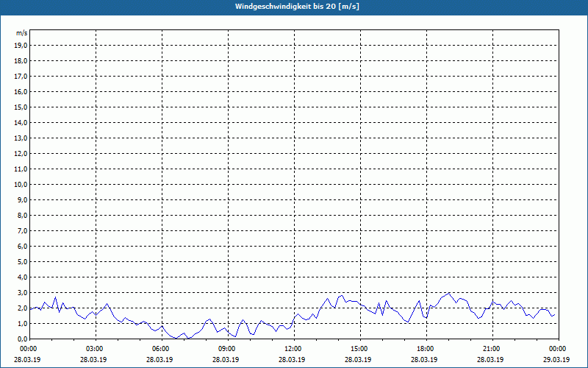This screenshot has width=588, height=368.
Task: Select the 9,0 y-axis label
Action: click(23, 199)
